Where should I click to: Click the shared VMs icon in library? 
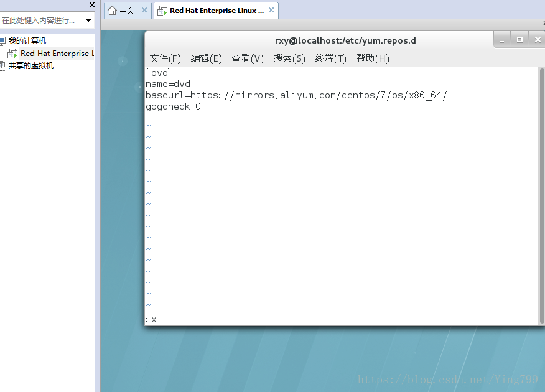click(2, 66)
